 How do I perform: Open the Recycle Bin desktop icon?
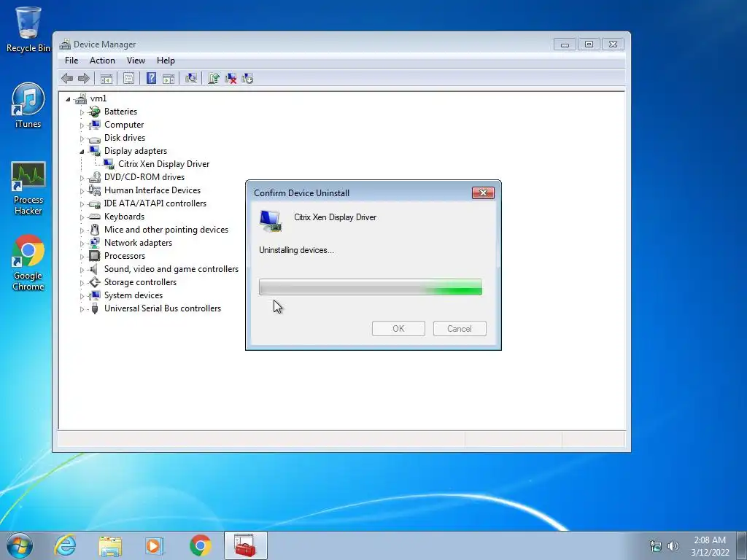(x=28, y=29)
